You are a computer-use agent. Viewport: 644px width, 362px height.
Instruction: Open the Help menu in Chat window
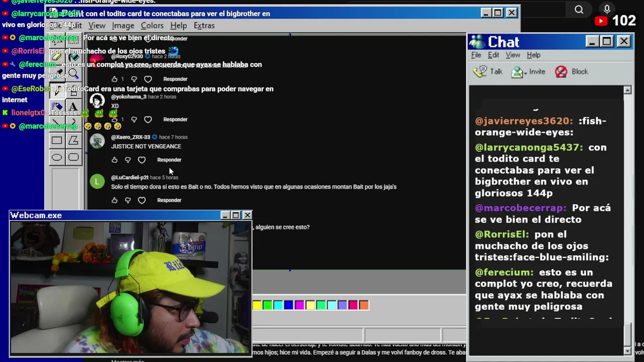coord(533,55)
